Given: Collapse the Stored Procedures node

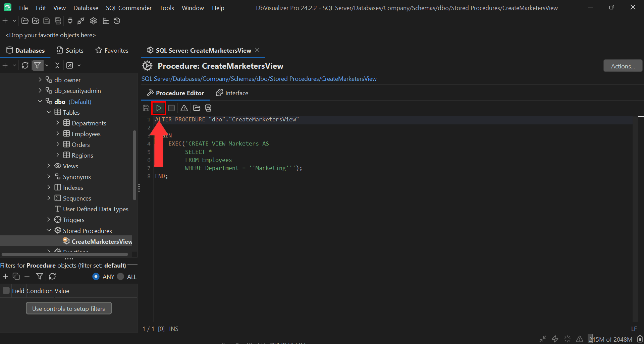Looking at the screenshot, I should coord(49,230).
